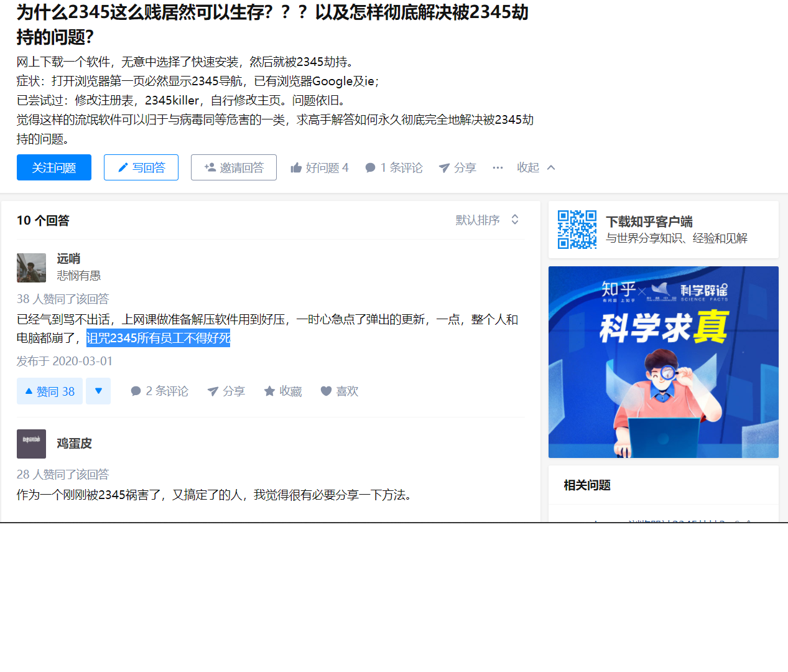Upvote the answer with 赞同 38
The height and width of the screenshot is (672, 788).
click(x=50, y=391)
